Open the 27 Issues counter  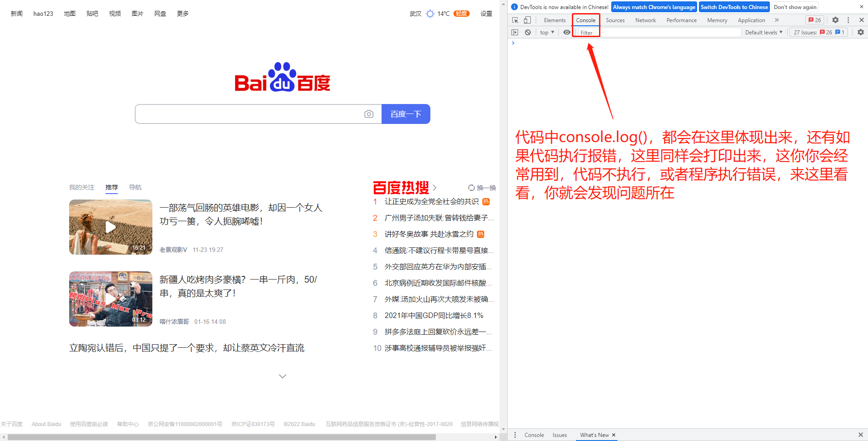[819, 32]
